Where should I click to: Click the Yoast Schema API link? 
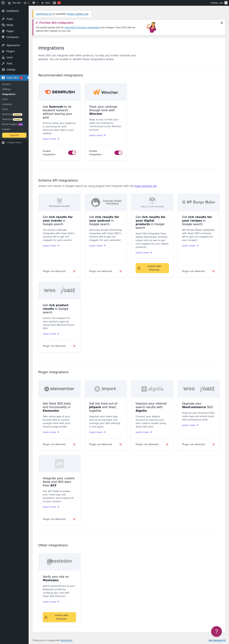(x=145, y=186)
